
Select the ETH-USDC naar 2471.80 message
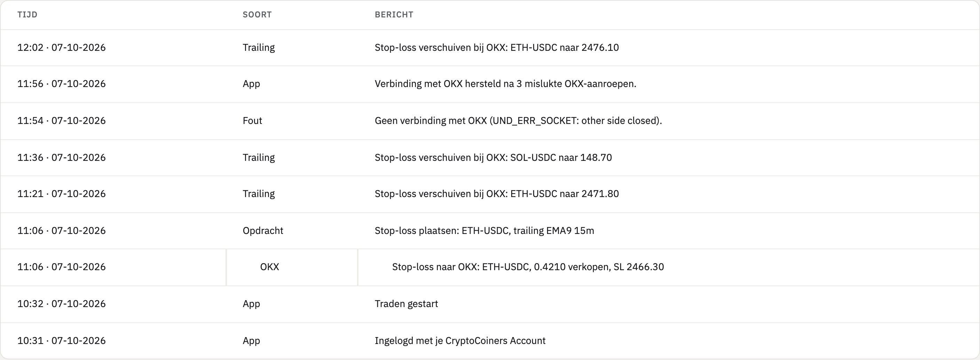pos(497,194)
